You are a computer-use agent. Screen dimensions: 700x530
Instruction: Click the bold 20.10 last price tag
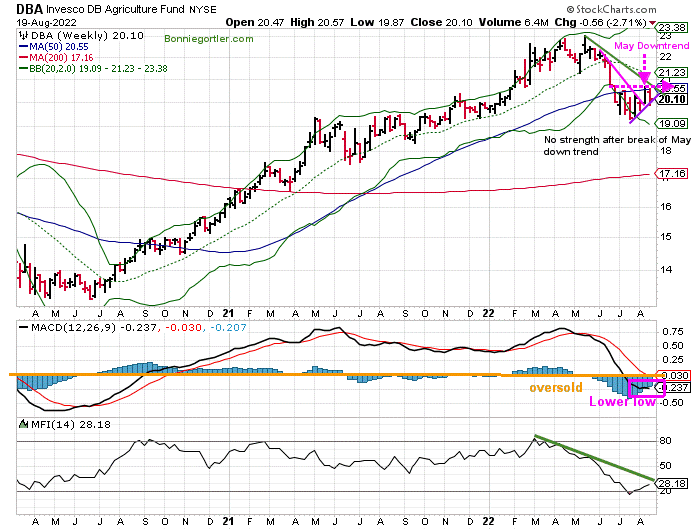pos(672,99)
